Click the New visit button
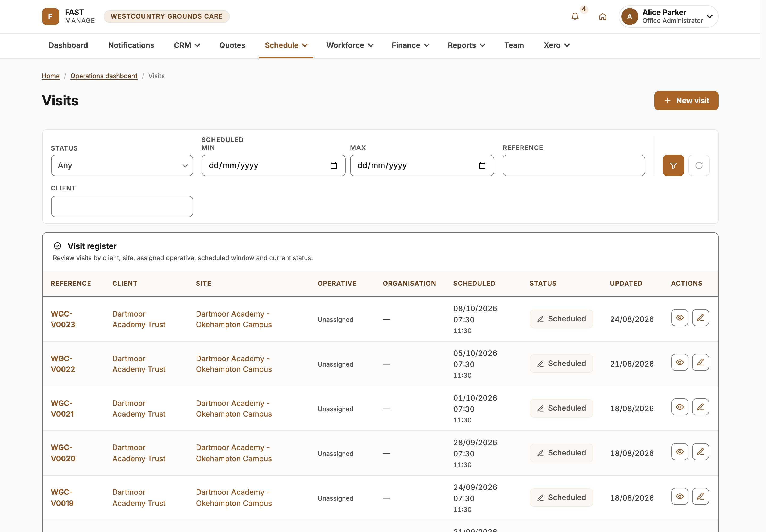 (686, 100)
